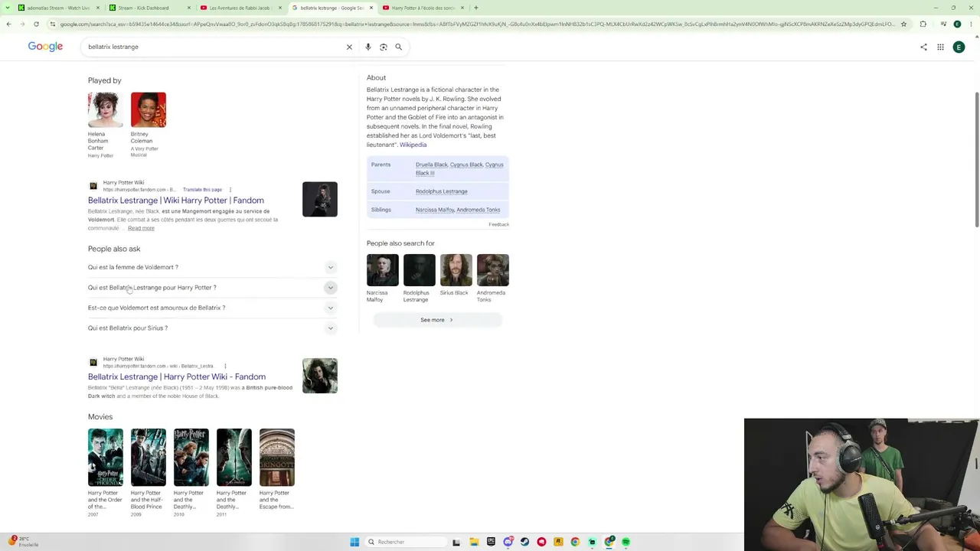Open the Chrome three-dot menu
The width and height of the screenshot is (980, 551).
971,24
